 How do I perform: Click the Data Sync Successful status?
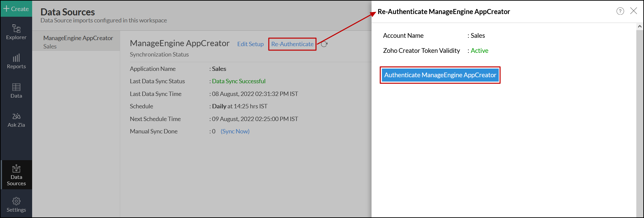[239, 81]
